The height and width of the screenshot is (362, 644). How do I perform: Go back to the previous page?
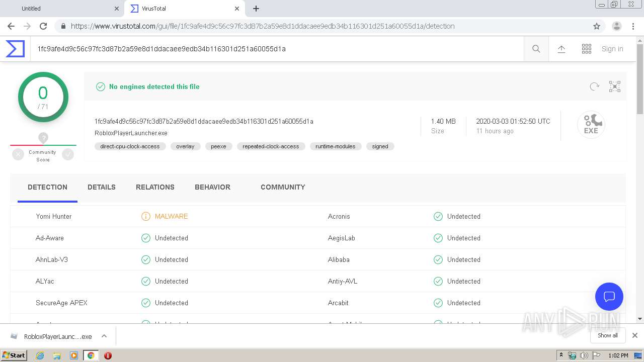pos(11,26)
